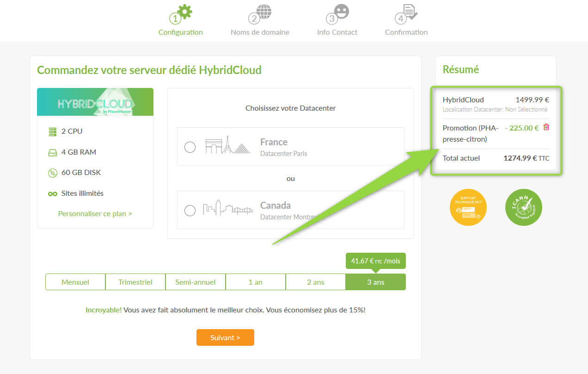Image resolution: width=588 pixels, height=374 pixels.
Task: Click the step 1 circled number
Action: pos(174,19)
